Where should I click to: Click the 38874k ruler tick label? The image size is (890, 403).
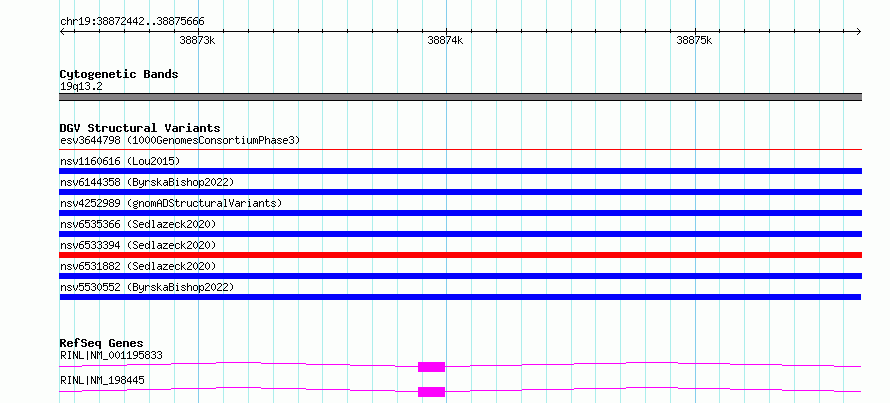(x=446, y=40)
